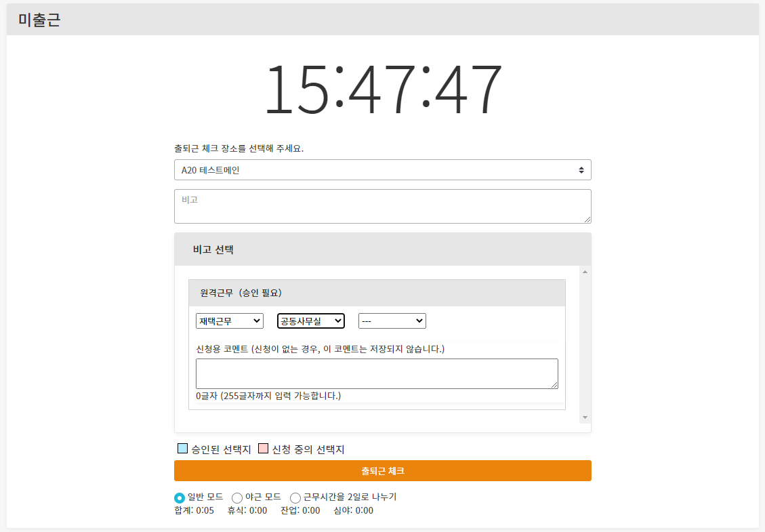Click the blue 승인된 선택지 color swatch
This screenshot has width=765, height=532.
pos(182,449)
